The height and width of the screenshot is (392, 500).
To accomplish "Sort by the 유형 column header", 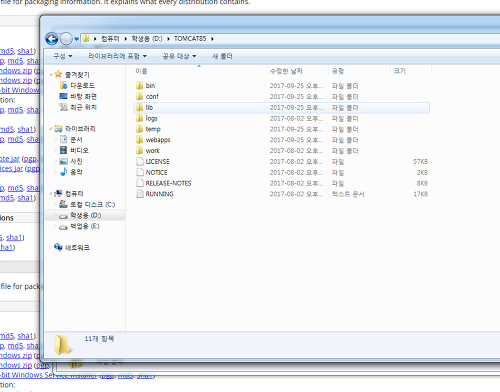I will [x=359, y=71].
